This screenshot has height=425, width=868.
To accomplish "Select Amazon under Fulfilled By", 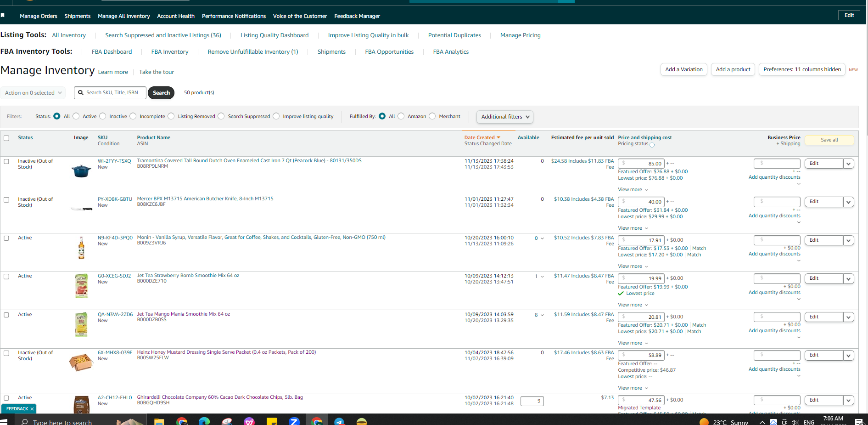I will [401, 116].
